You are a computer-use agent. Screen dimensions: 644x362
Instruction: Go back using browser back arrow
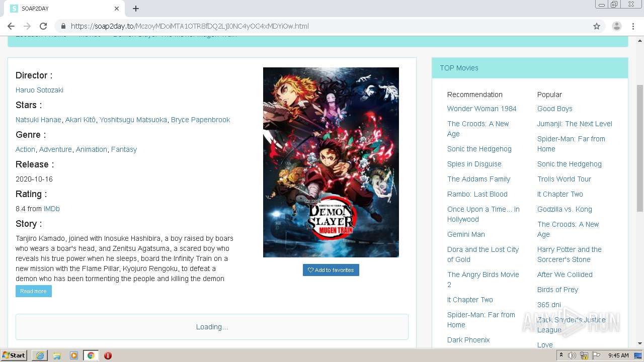11,26
